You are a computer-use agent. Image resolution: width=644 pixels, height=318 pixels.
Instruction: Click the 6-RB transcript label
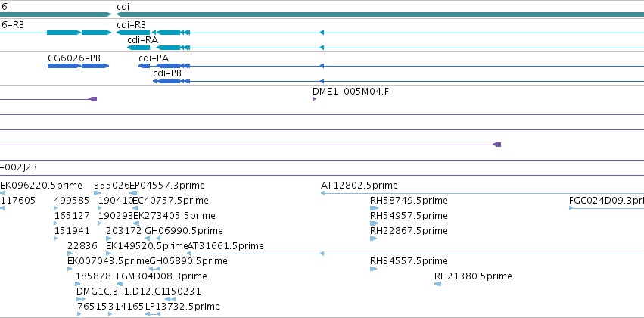[x=12, y=25]
